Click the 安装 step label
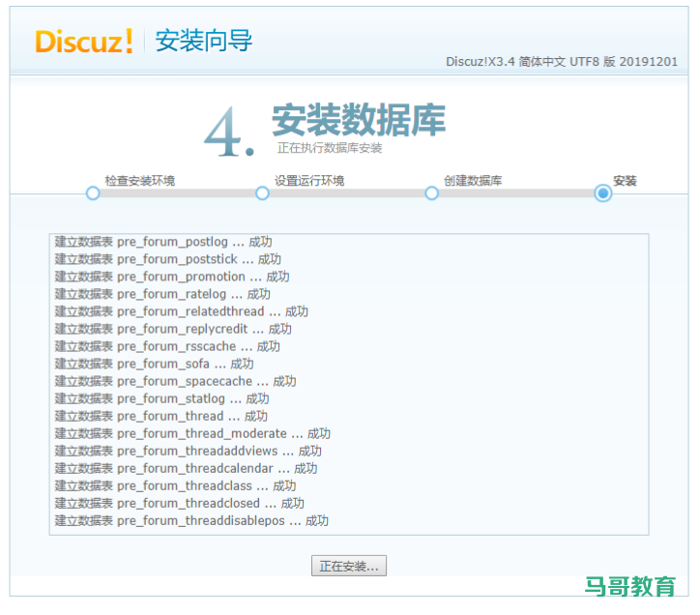 625,181
